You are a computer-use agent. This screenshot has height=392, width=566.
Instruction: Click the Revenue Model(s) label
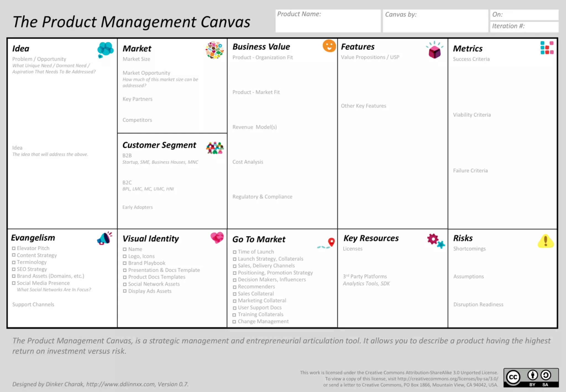(255, 127)
